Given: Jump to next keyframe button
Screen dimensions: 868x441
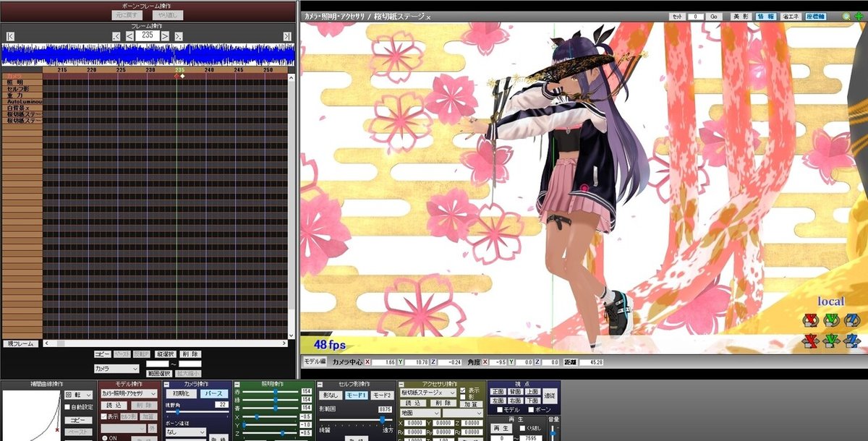Looking at the screenshot, I should [179, 36].
